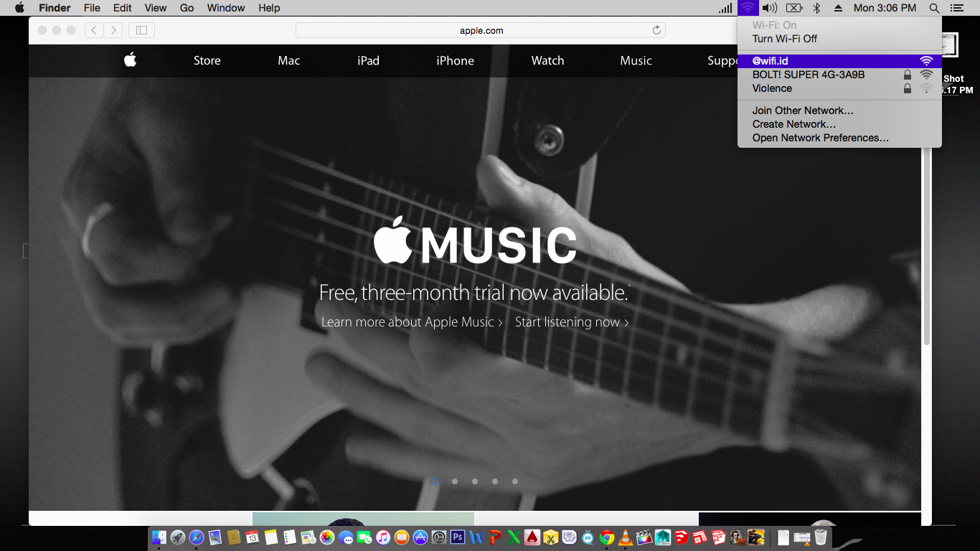Launch VLC from the dock
Screen dimensions: 980x551
coord(625,537)
